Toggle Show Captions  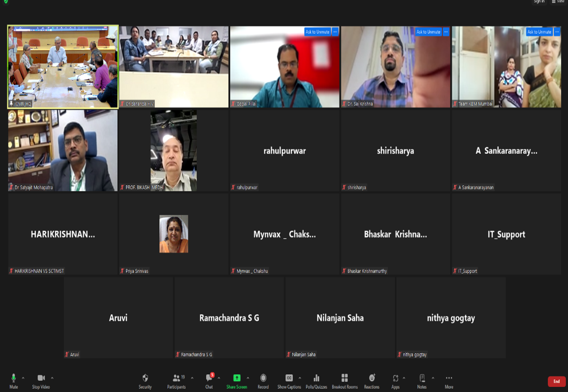click(x=289, y=381)
